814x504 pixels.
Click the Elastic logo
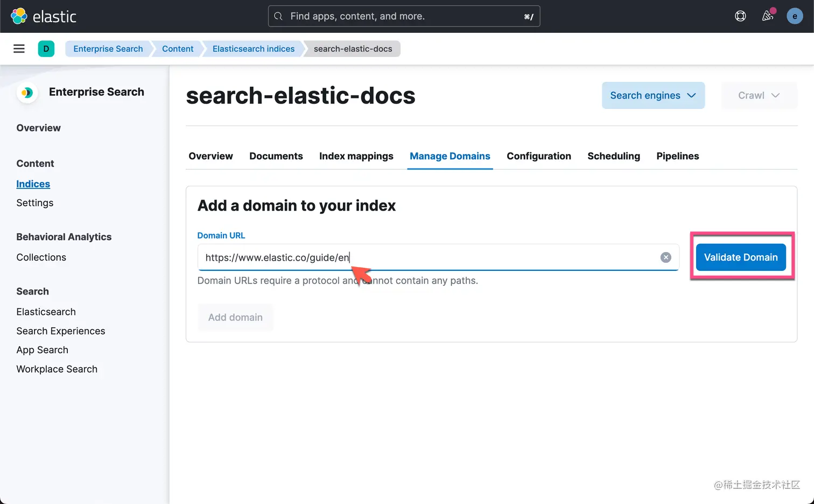(x=44, y=16)
